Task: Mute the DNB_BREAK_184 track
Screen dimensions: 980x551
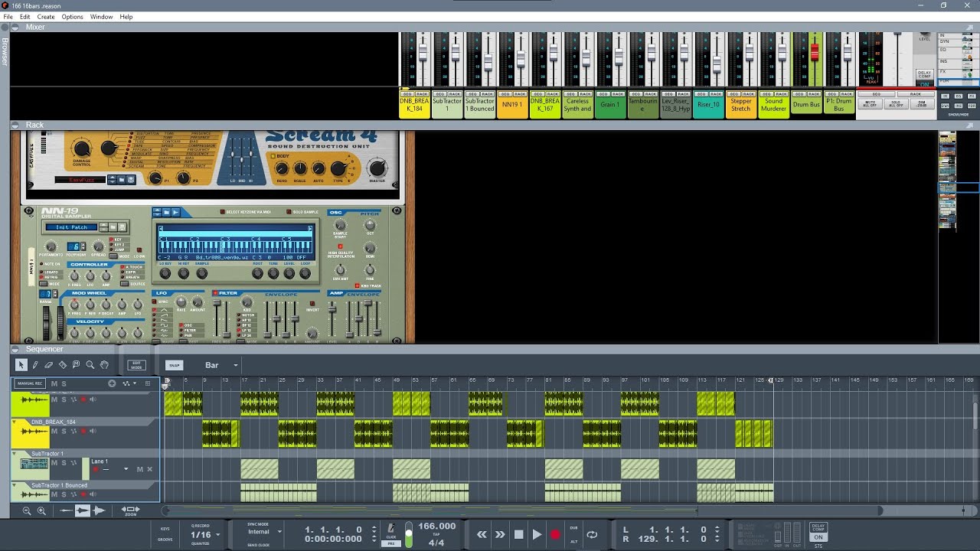Action: pos(54,431)
